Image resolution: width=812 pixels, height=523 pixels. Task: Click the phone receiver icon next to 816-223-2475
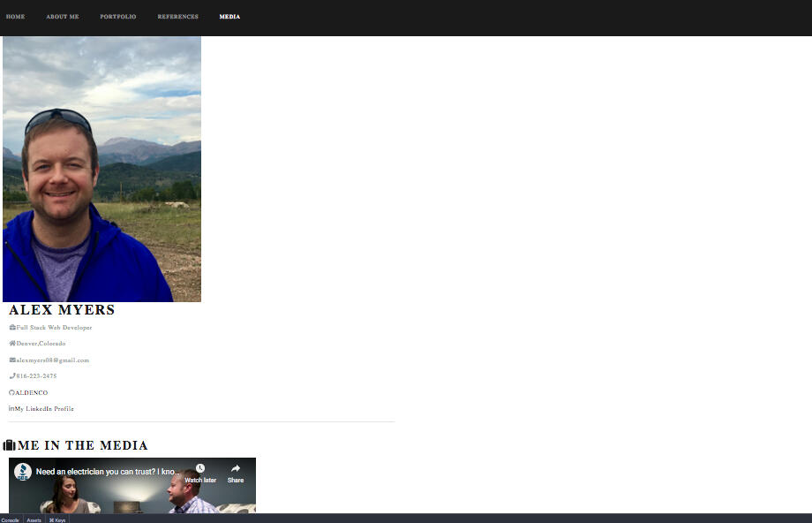[x=12, y=375]
